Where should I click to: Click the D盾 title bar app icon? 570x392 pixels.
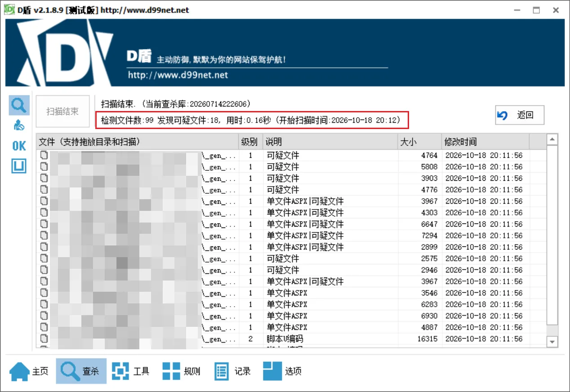pos(9,10)
